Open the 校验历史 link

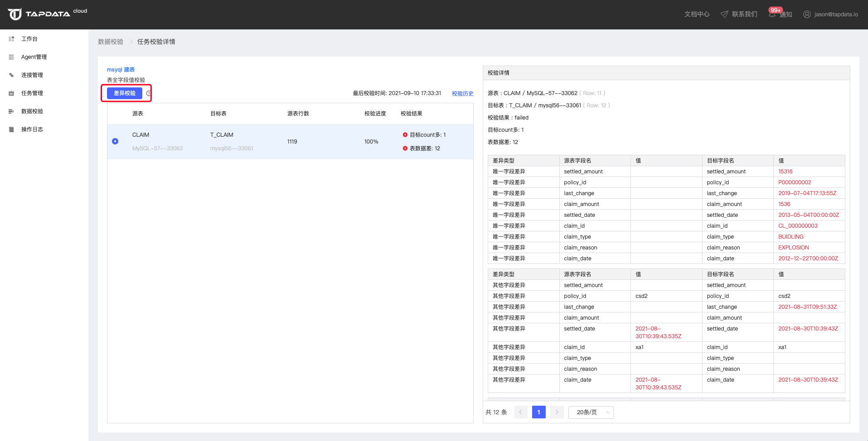pyautogui.click(x=462, y=94)
